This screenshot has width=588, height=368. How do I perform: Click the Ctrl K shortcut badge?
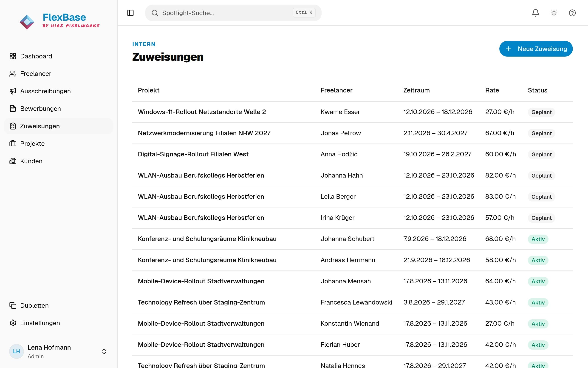point(304,13)
